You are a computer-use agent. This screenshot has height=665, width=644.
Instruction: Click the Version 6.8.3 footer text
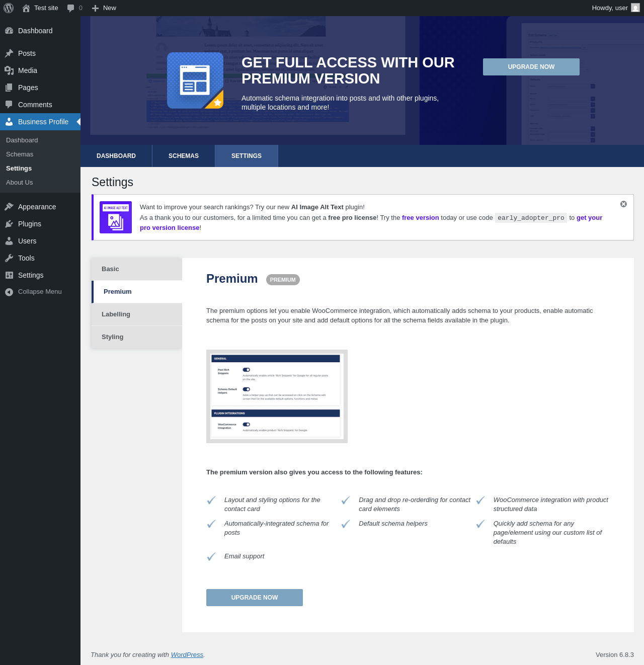(615, 654)
